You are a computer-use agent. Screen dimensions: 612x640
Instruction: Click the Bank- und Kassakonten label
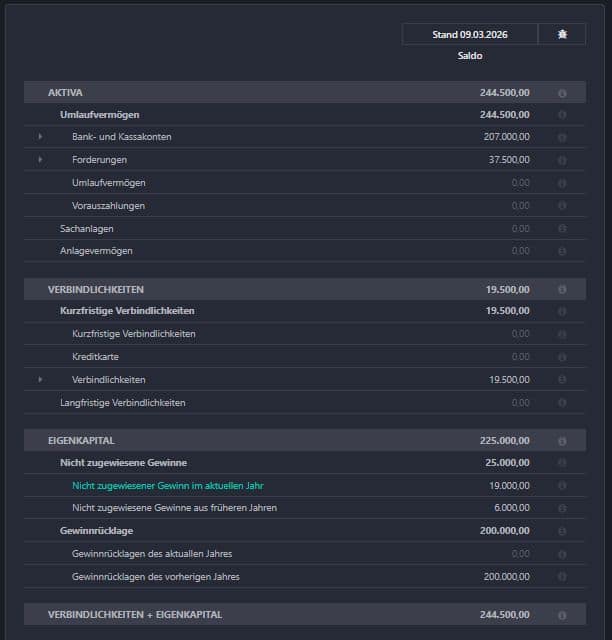point(122,137)
